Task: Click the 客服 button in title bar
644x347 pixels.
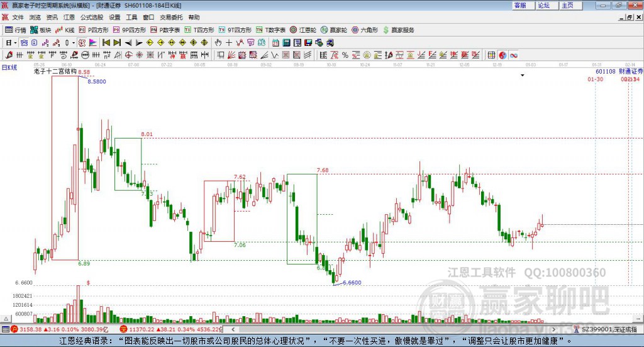Action: pyautogui.click(x=523, y=5)
